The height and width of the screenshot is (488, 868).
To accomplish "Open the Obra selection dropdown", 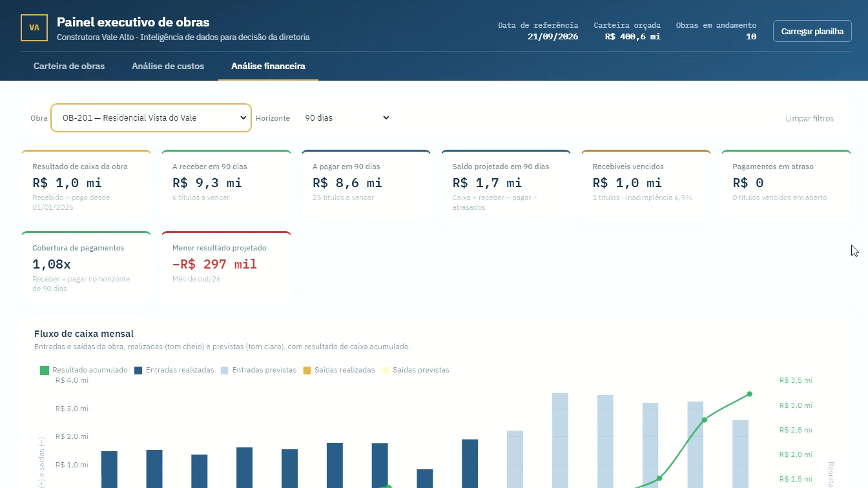I will pyautogui.click(x=151, y=118).
